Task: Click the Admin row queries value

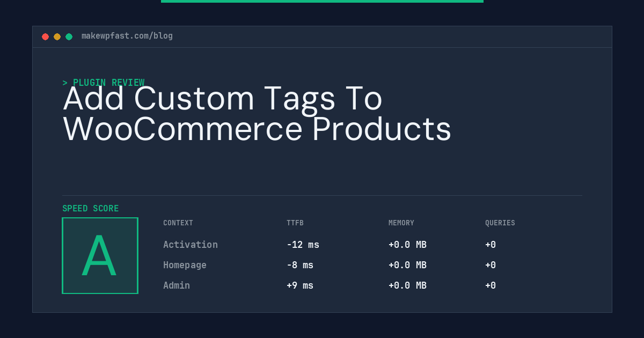Action: (491, 285)
